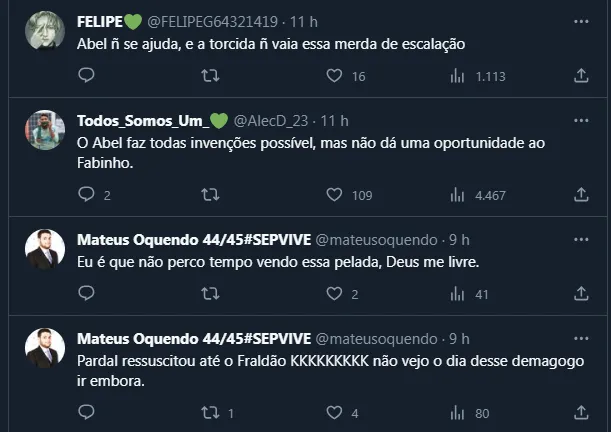Like the 'pelada' tweet with 2 likes

click(x=335, y=294)
